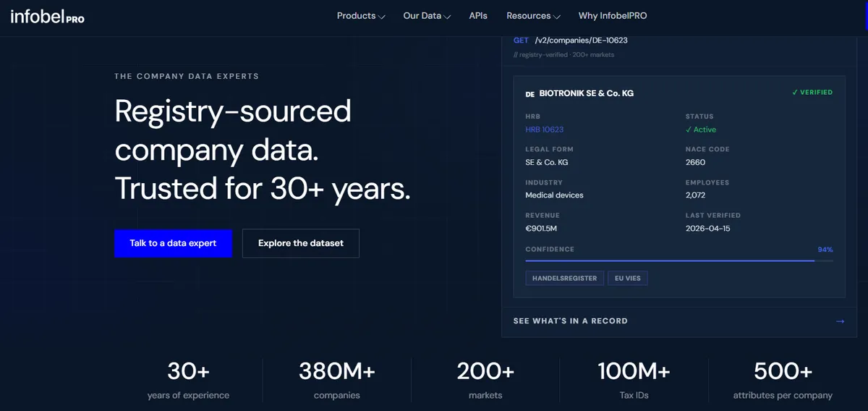Open the Products dropdown menu
The image size is (868, 411).
361,16
